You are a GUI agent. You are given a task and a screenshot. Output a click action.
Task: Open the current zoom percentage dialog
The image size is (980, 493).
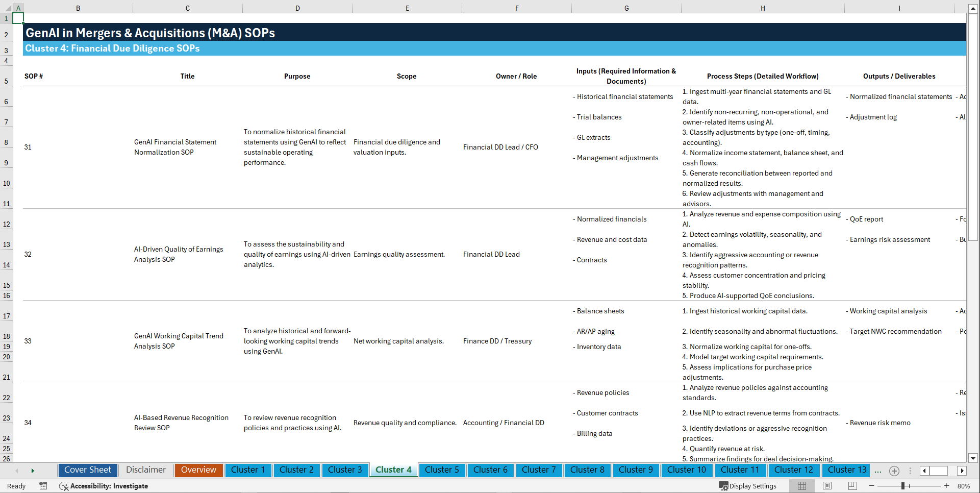(964, 486)
